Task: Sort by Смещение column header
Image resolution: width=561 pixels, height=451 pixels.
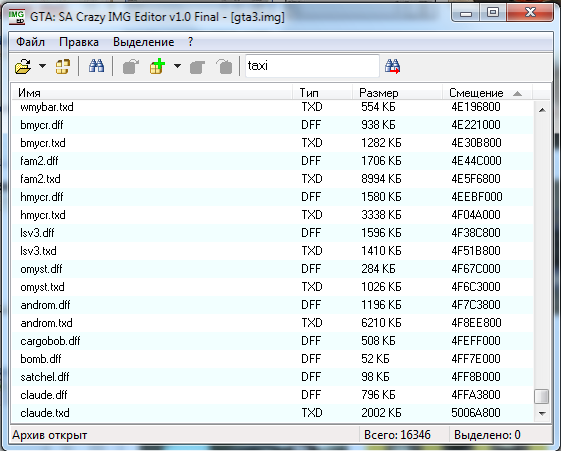Action: (487, 93)
